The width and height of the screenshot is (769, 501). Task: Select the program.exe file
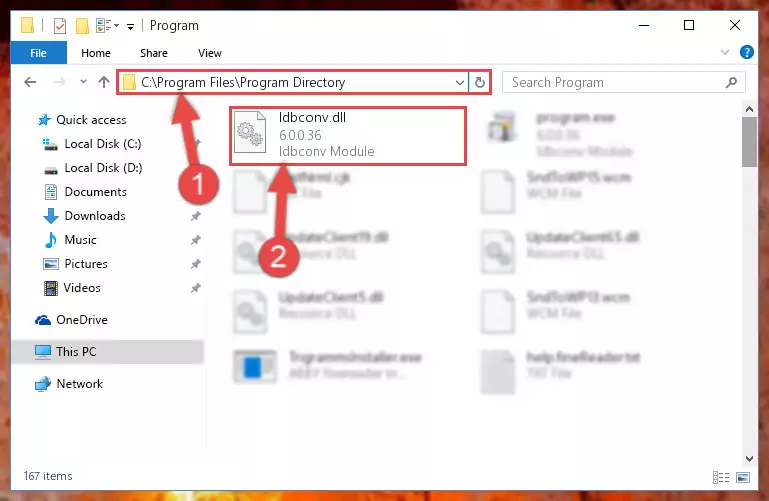tap(559, 134)
